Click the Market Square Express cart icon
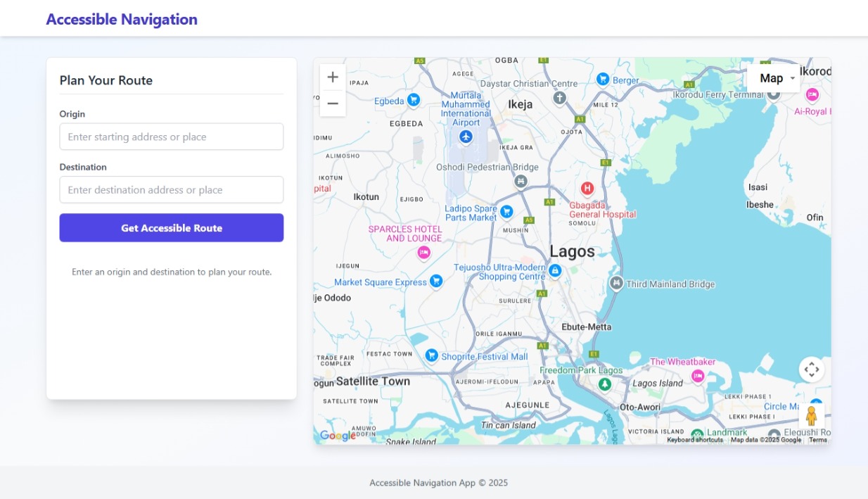 coord(435,281)
